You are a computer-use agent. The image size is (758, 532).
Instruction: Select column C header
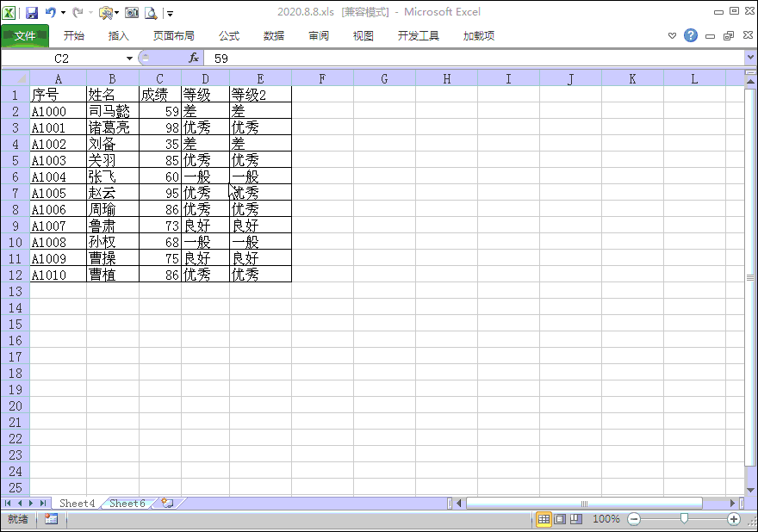pos(160,78)
